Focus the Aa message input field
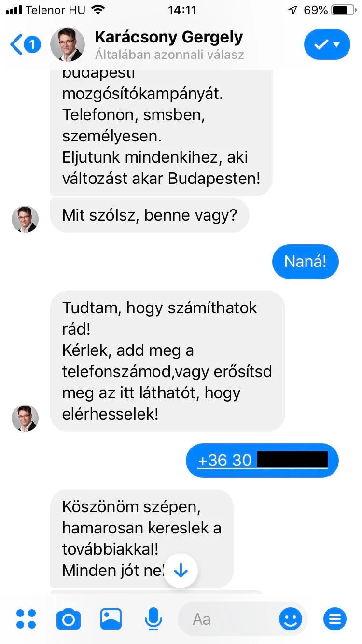Screen dimensions: 362x644 (x=227, y=619)
